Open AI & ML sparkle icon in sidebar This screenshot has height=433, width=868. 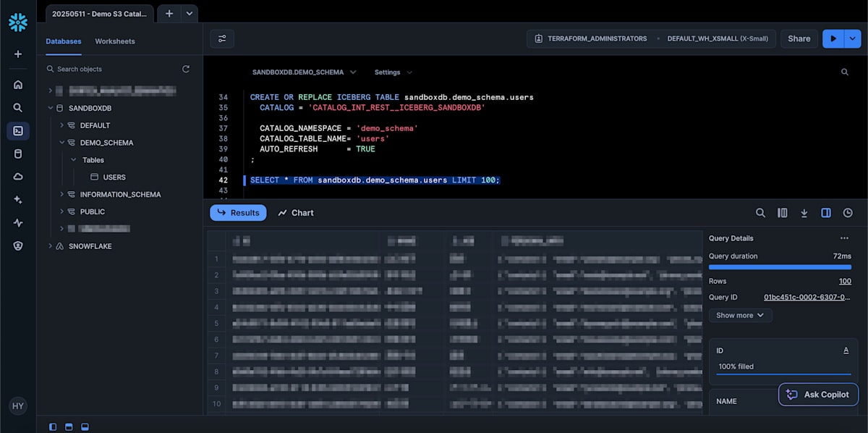click(x=18, y=200)
